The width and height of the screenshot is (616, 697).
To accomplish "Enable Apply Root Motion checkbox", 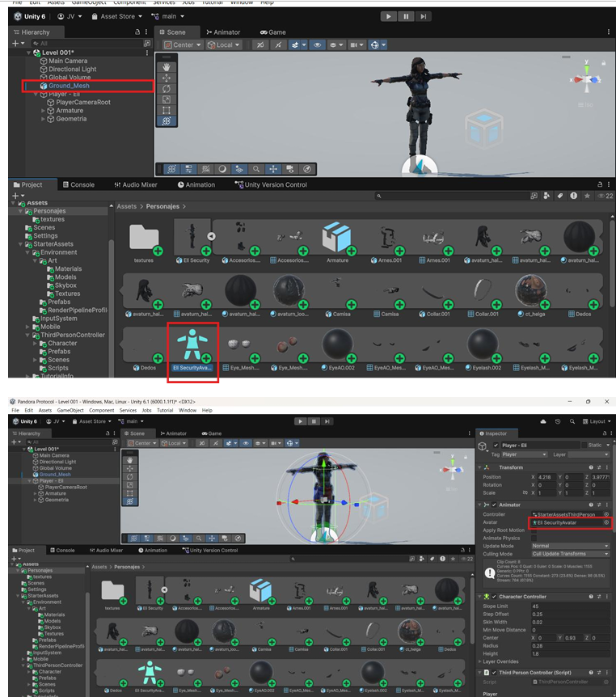I will (534, 530).
